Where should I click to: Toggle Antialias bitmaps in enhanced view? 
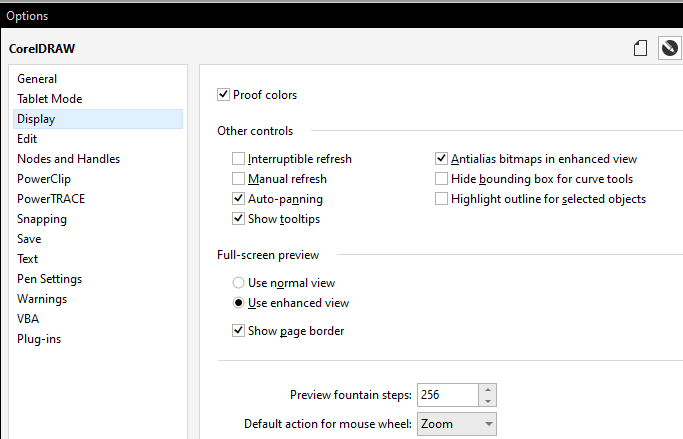(x=441, y=159)
